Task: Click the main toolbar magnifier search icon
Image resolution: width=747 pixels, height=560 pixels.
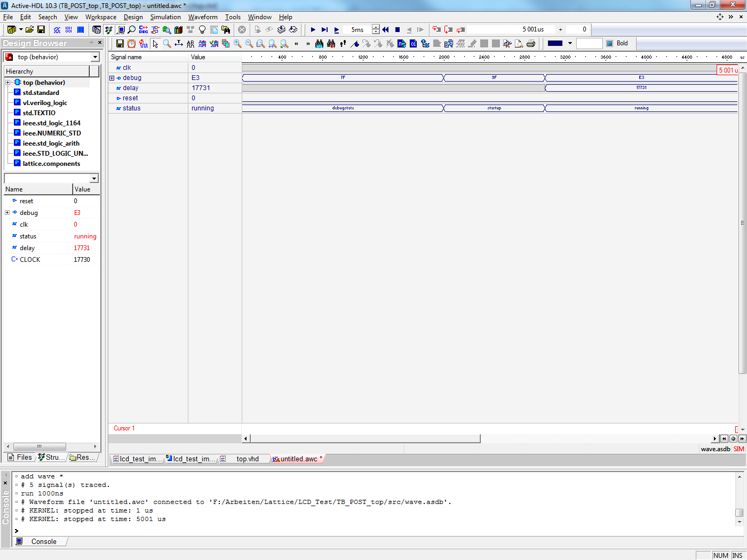Action: [132, 30]
